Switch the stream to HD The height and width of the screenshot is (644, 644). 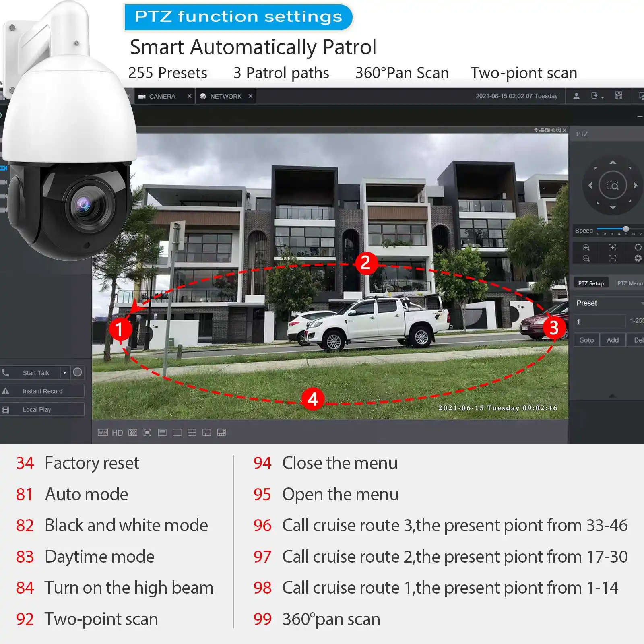[117, 433]
